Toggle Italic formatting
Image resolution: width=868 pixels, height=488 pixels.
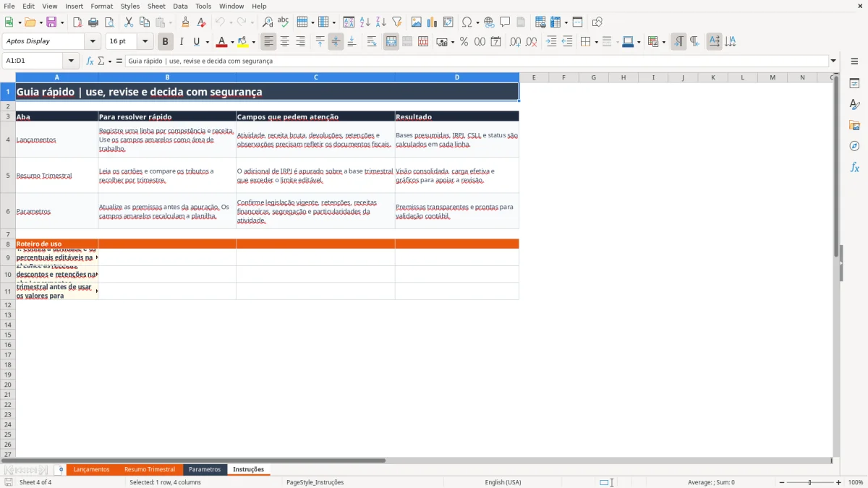pyautogui.click(x=182, y=42)
